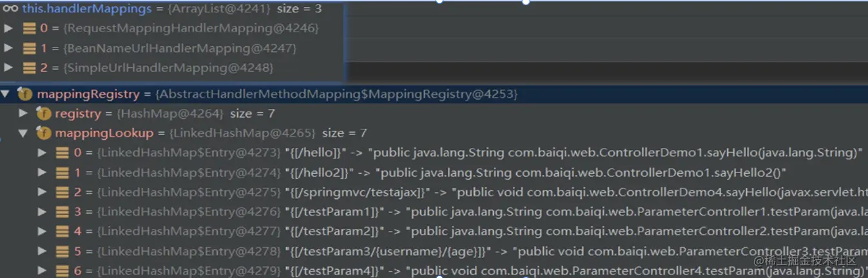The image size is (868, 278).
Task: Click the watch glasses icon beside this.handlerMappings
Action: pos(10,9)
